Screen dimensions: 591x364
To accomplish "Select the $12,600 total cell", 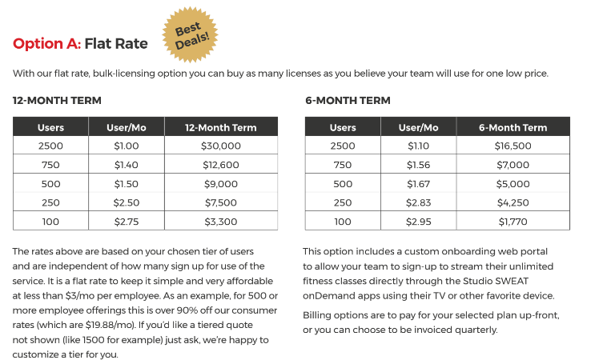I will tap(220, 165).
